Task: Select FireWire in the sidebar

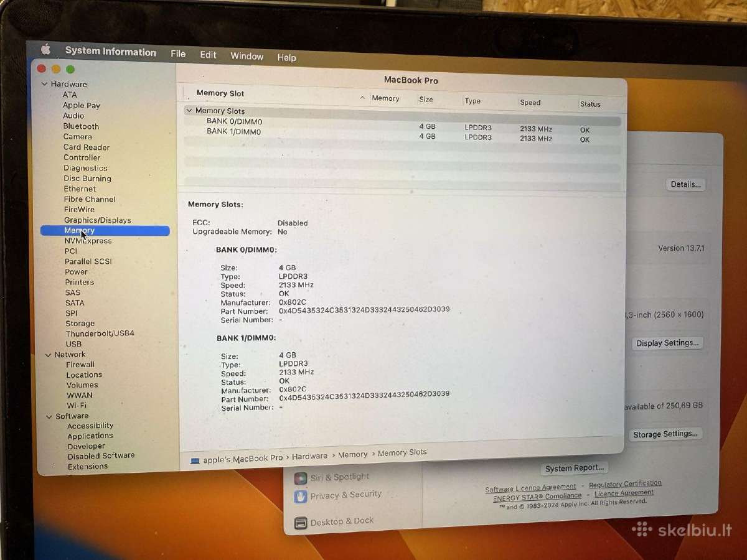Action: (x=79, y=210)
